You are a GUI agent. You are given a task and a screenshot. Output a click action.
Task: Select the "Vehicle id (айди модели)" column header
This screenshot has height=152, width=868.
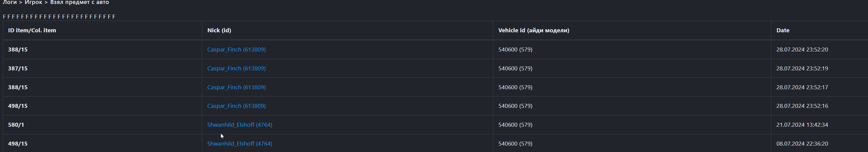(534, 30)
